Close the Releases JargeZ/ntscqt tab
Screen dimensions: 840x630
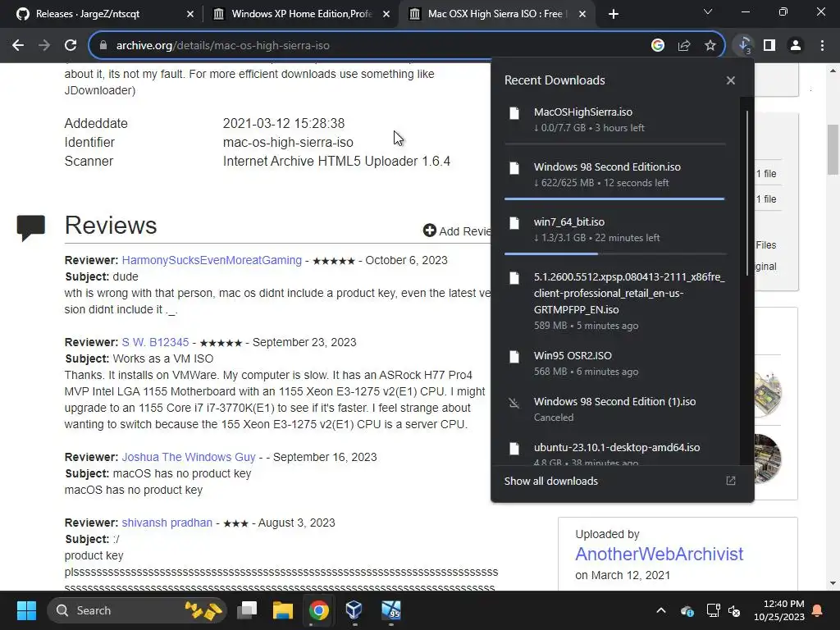[189, 14]
